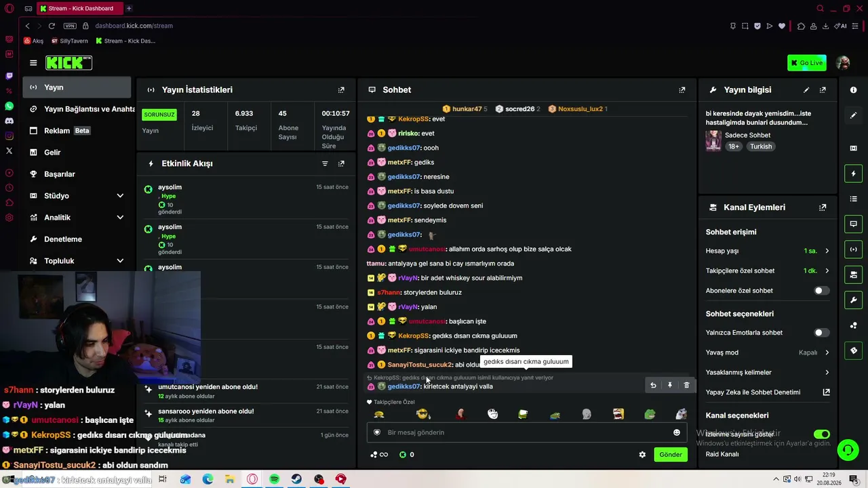Pop out the Etkinlik Akışı panel

pos(341,163)
